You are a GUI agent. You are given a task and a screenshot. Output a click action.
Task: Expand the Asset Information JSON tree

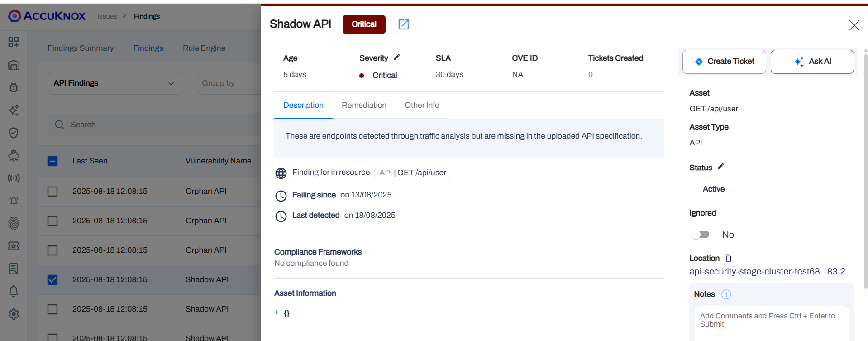[x=277, y=312]
